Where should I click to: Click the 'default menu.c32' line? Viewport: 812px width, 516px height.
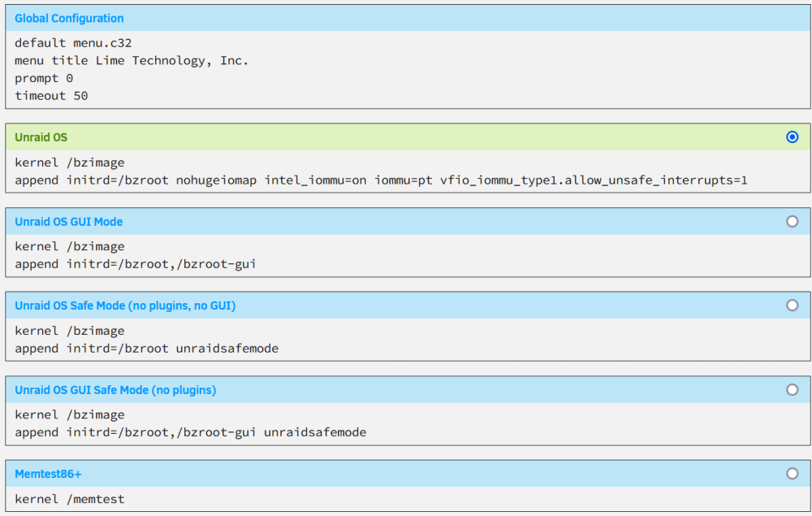click(73, 43)
